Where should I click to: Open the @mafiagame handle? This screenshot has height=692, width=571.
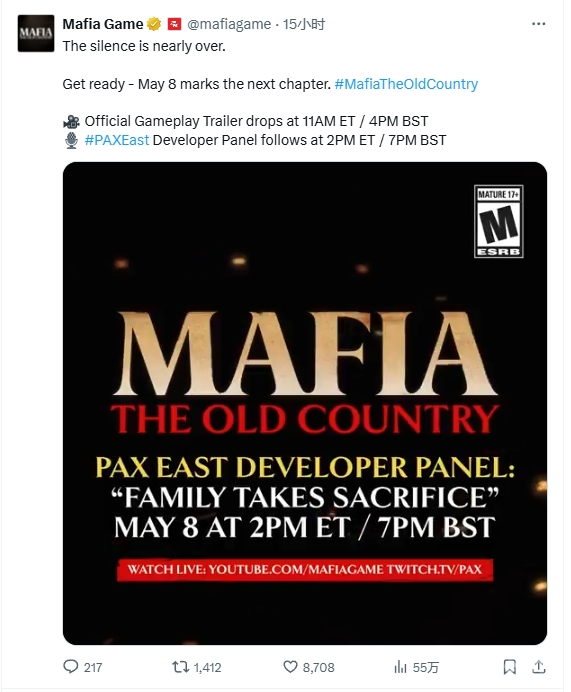[229, 24]
